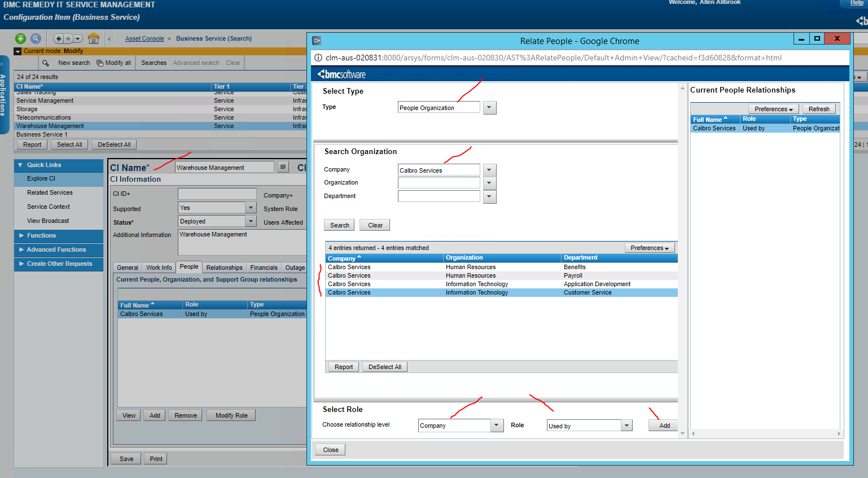Viewport: 868px width, 478px height.
Task: Click the forward arrow navigation icon
Action: pyautogui.click(x=68, y=38)
